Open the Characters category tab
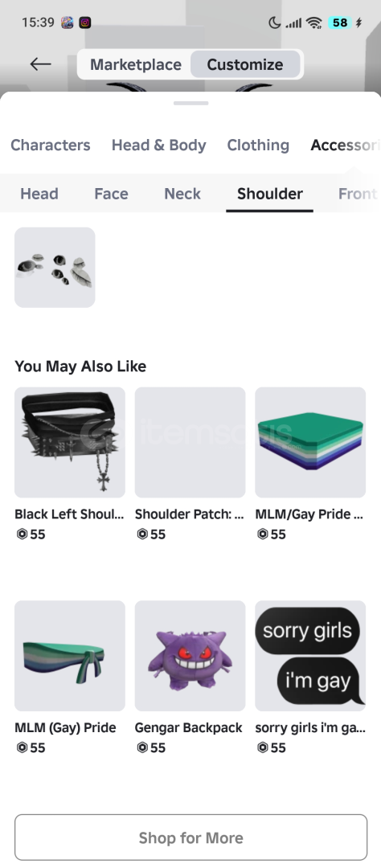The image size is (381, 868). (51, 145)
